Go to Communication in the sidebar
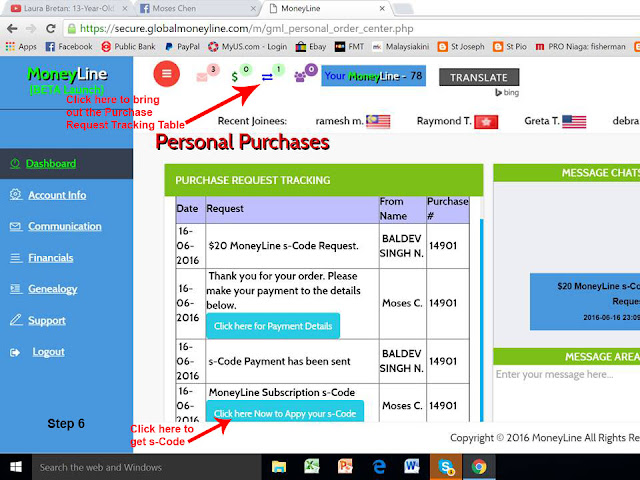640x480 pixels. 65,227
